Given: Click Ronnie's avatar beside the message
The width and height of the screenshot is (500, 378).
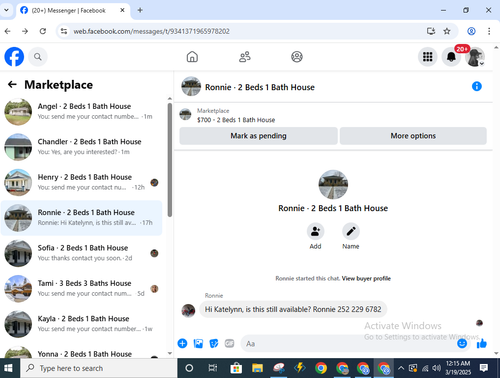Looking at the screenshot, I should (188, 310).
